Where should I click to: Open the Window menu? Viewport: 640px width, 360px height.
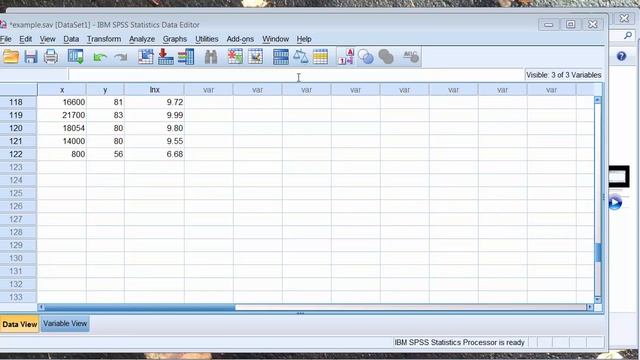(x=276, y=39)
